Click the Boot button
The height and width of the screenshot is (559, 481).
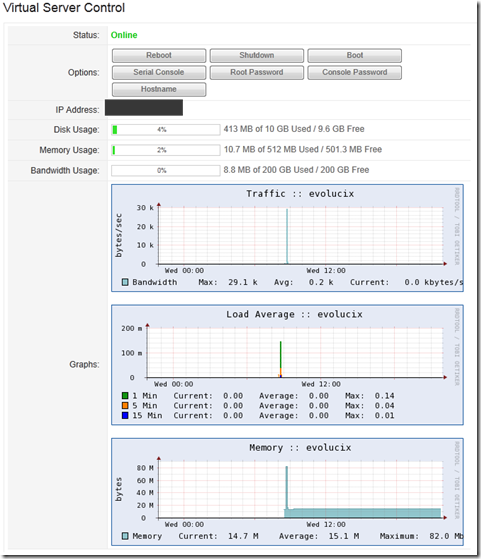point(354,55)
